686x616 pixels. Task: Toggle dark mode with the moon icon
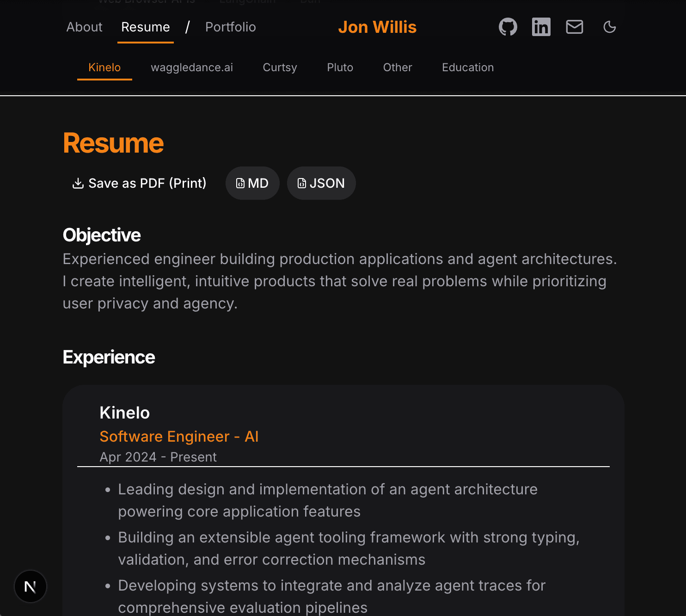click(609, 27)
